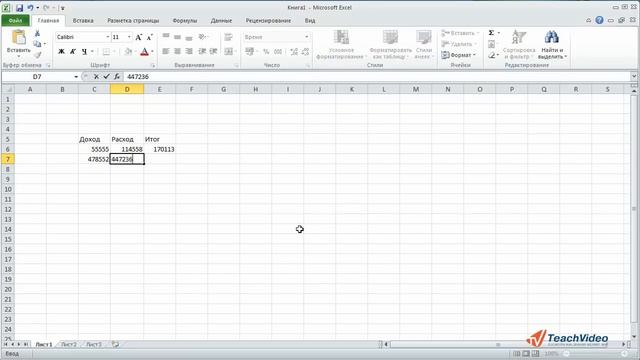Expand the number format Время dropdown
This screenshot has width=640, height=360.
307,37
